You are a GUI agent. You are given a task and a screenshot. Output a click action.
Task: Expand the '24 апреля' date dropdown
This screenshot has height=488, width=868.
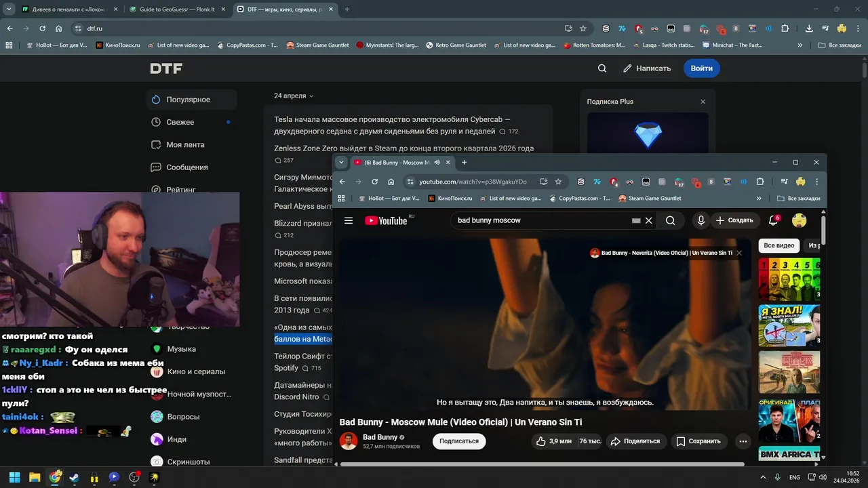(294, 96)
